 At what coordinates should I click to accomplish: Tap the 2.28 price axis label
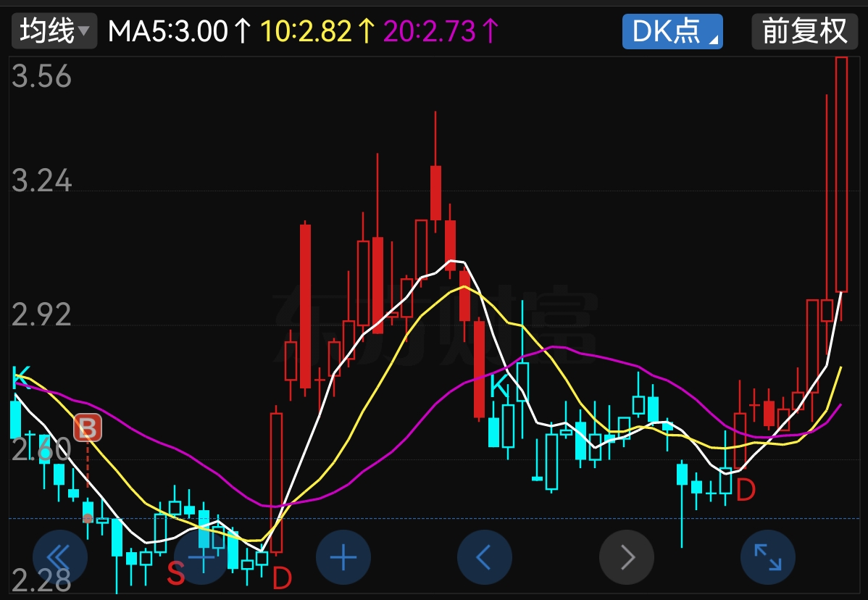tap(41, 580)
